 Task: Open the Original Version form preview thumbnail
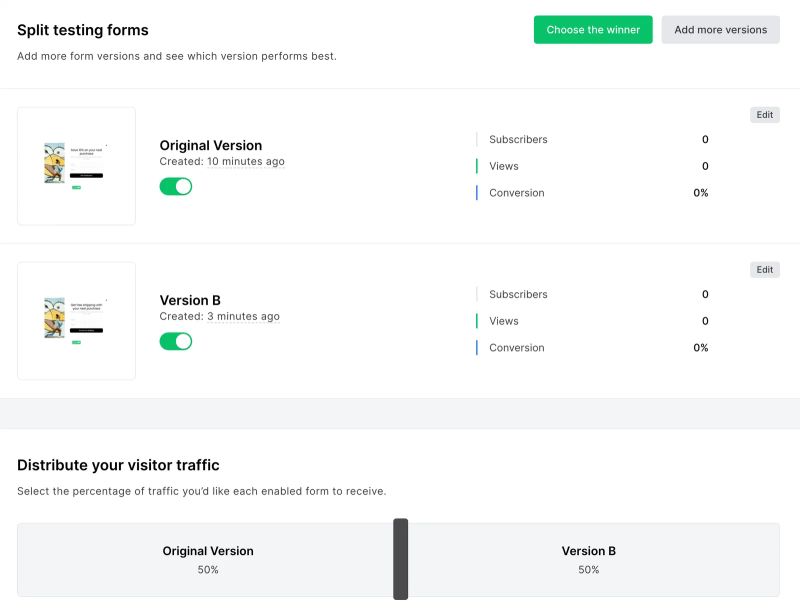coord(76,166)
